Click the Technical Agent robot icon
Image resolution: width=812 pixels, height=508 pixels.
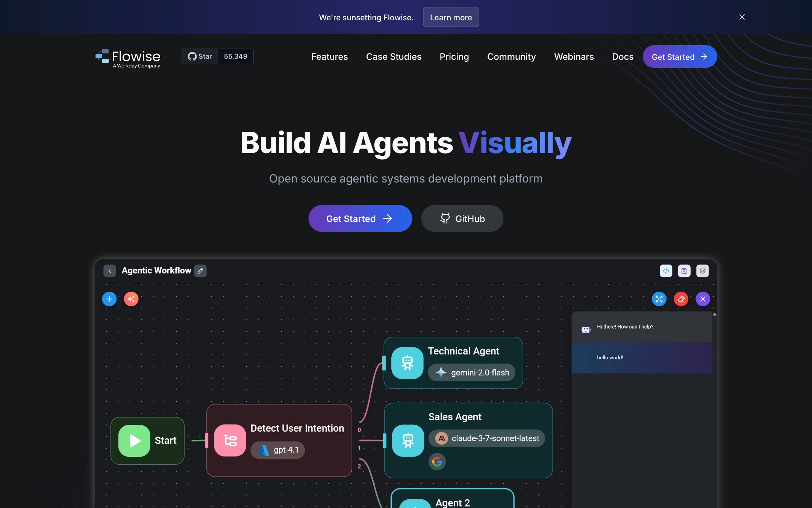click(407, 363)
